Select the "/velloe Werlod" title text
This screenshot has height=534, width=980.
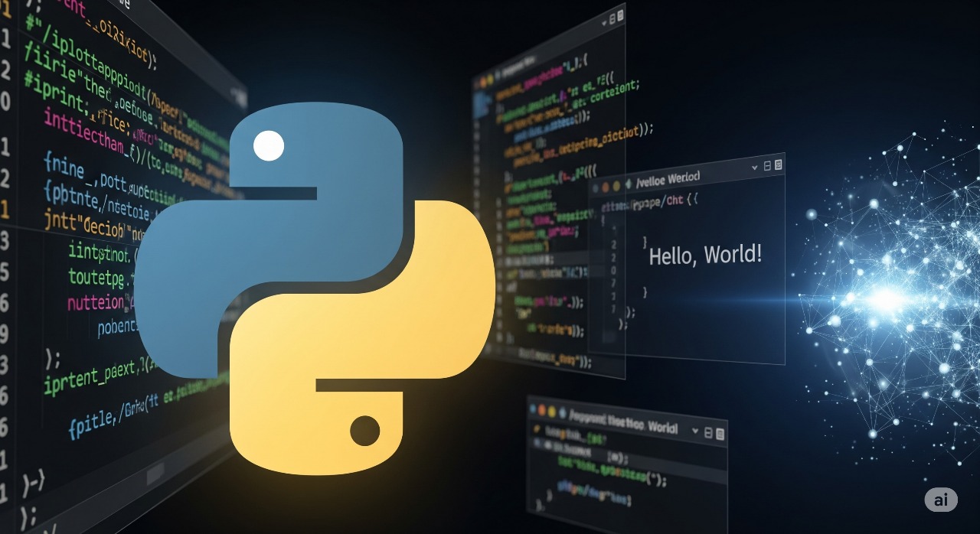point(668,178)
